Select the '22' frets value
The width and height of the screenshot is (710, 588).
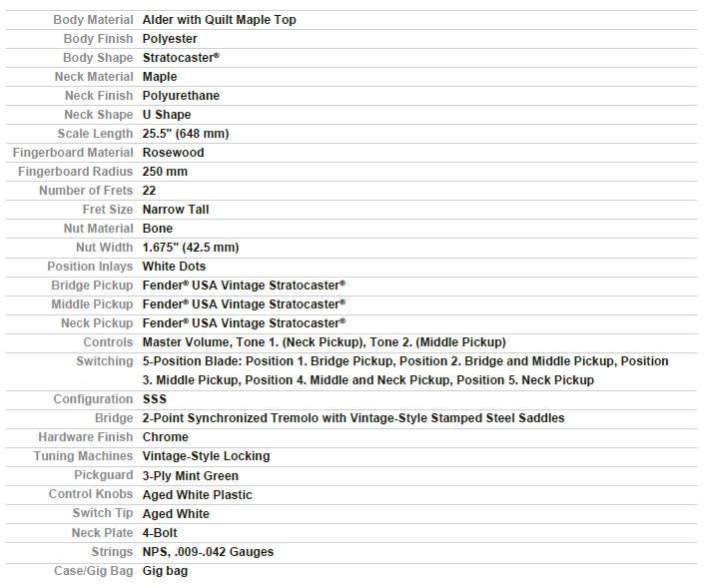149,191
